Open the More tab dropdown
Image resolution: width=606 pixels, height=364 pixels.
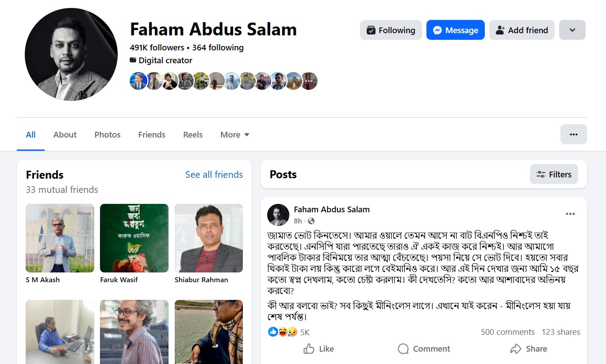[235, 135]
